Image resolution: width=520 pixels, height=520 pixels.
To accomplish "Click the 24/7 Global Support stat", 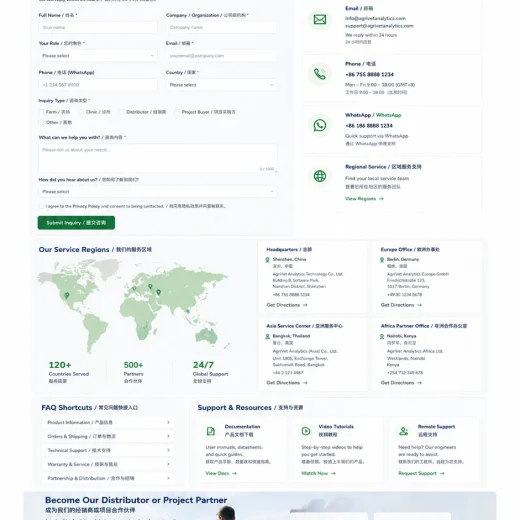I will point(210,372).
